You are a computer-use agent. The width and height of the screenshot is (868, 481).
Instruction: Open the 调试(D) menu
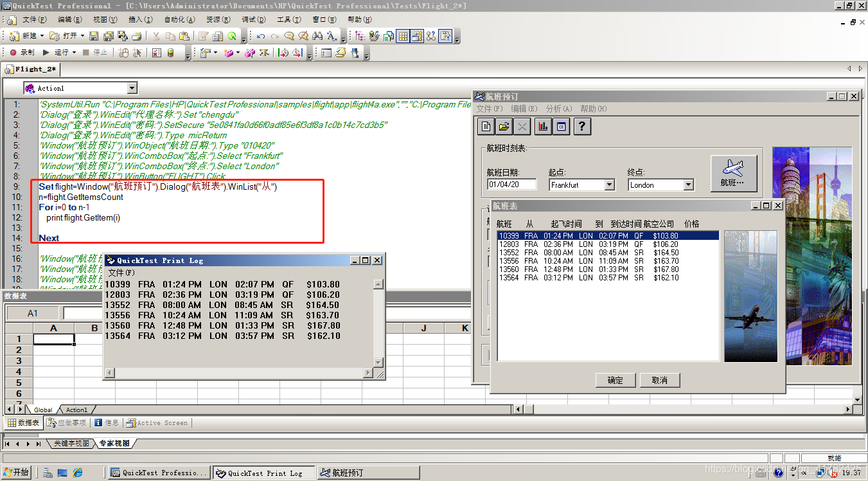tap(253, 20)
